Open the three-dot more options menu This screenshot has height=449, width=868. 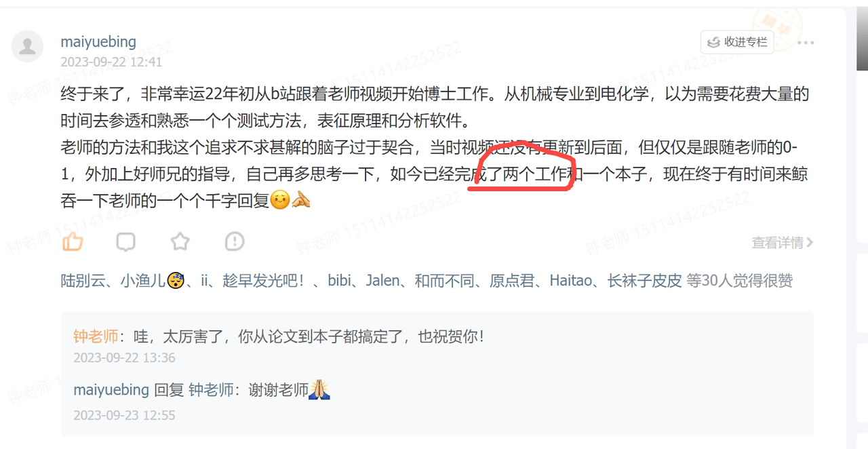click(806, 43)
